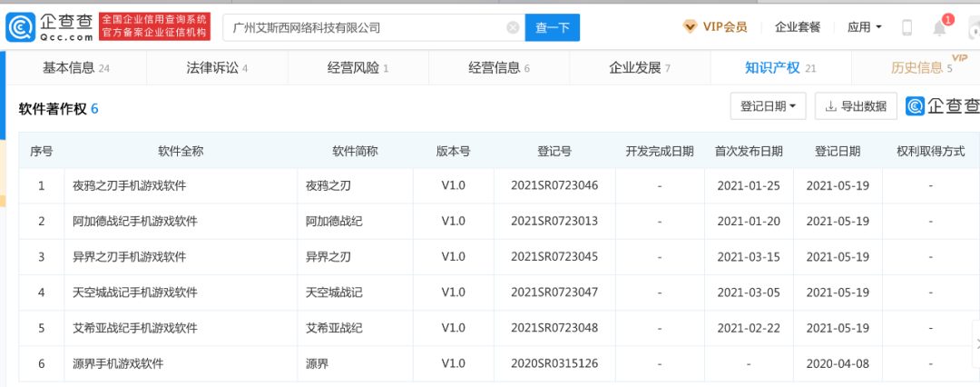Image resolution: width=980 pixels, height=387 pixels.
Task: Switch to the 历史信息 VIP tab
Action: tap(916, 67)
